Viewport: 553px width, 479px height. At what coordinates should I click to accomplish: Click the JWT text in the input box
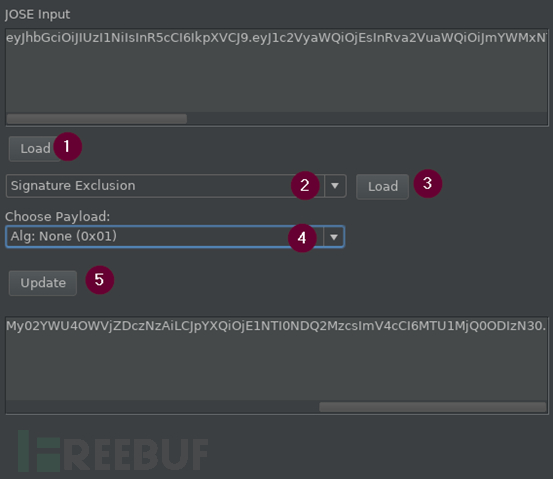click(x=277, y=38)
